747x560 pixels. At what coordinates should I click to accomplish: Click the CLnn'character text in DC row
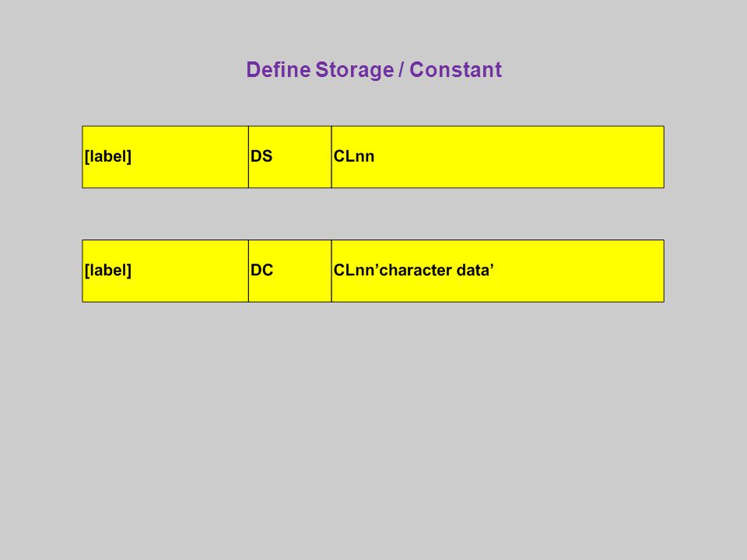coord(392,270)
